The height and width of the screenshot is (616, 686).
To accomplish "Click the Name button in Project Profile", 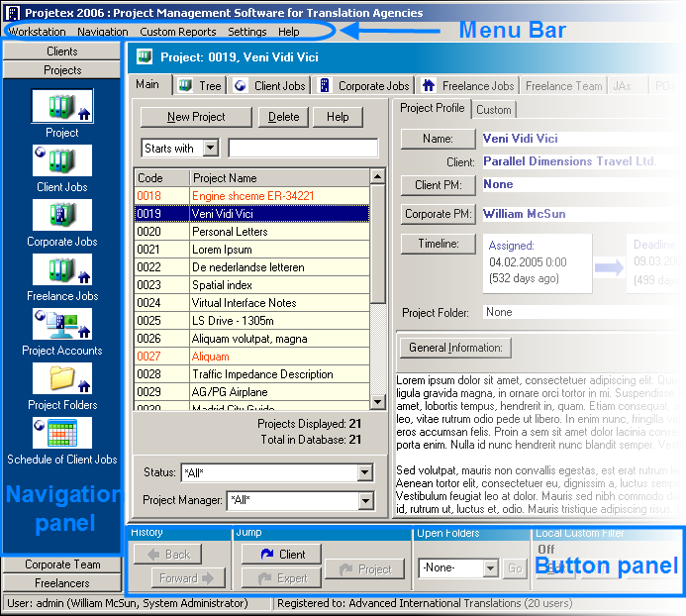I will tap(438, 139).
